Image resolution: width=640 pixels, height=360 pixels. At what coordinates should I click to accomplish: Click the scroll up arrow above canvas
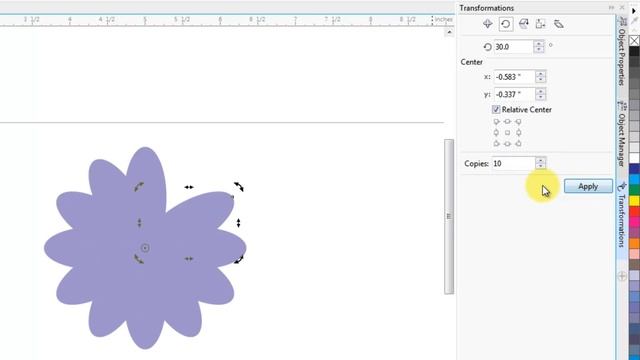[x=449, y=32]
